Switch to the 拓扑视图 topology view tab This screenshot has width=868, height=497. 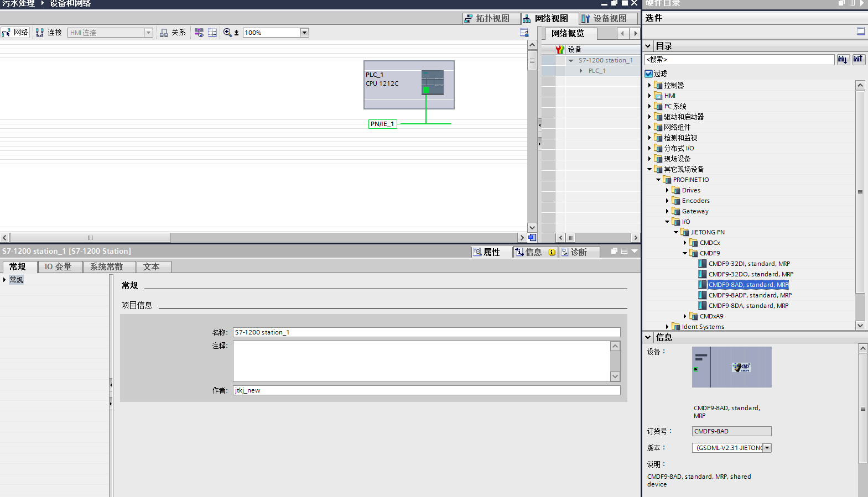tap(487, 19)
